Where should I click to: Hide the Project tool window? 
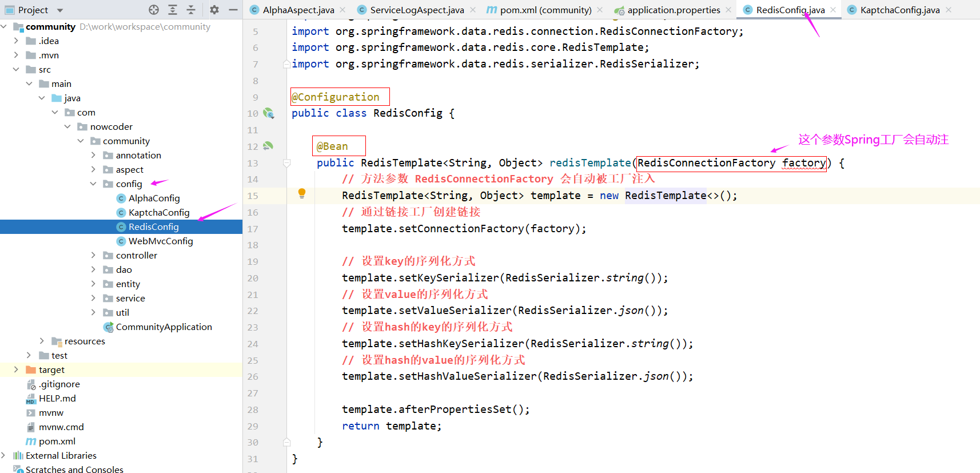pyautogui.click(x=233, y=10)
